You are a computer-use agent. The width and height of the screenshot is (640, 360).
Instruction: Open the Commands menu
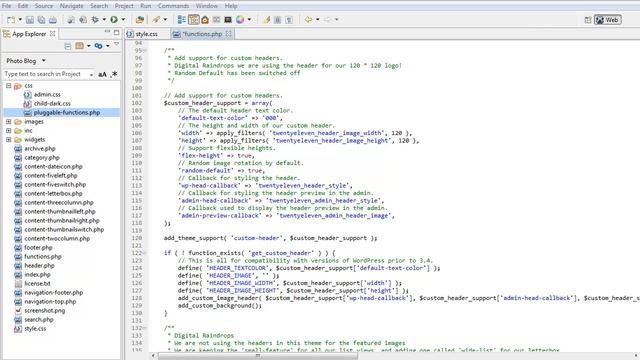tap(173, 6)
